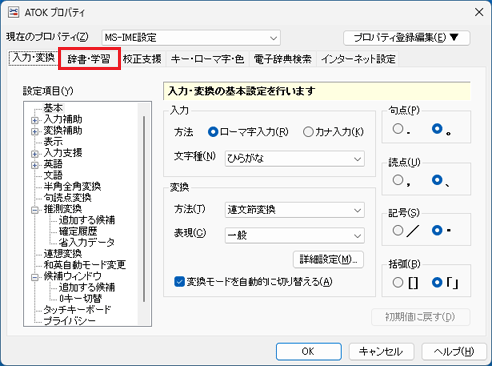Image resolution: width=492 pixels, height=366 pixels.
Task: Toggle 変換モードを自動的に切り替える checkbox
Action: (179, 282)
